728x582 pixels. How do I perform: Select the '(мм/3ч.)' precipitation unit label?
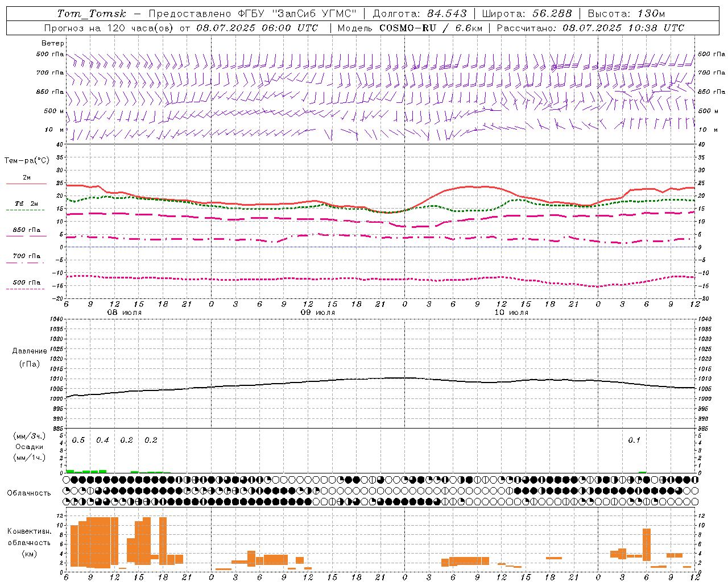[30, 436]
